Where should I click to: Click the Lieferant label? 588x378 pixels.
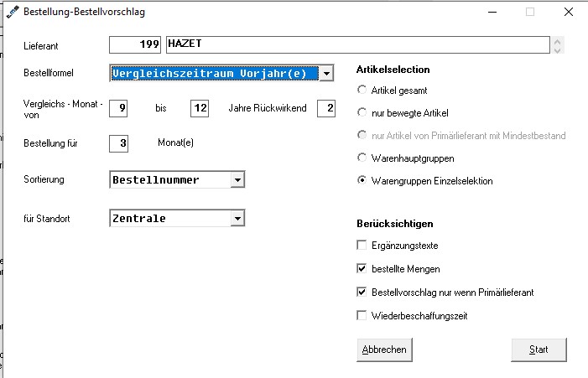click(x=41, y=46)
